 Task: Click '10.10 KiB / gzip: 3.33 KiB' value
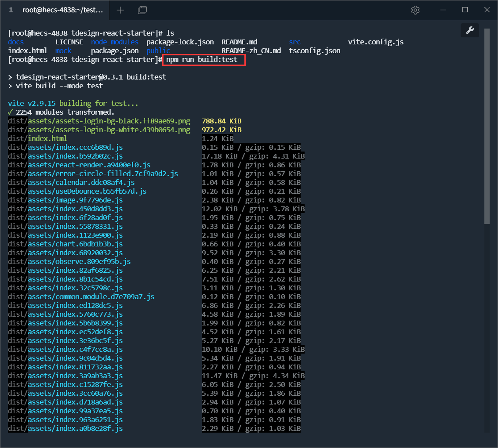click(x=253, y=349)
